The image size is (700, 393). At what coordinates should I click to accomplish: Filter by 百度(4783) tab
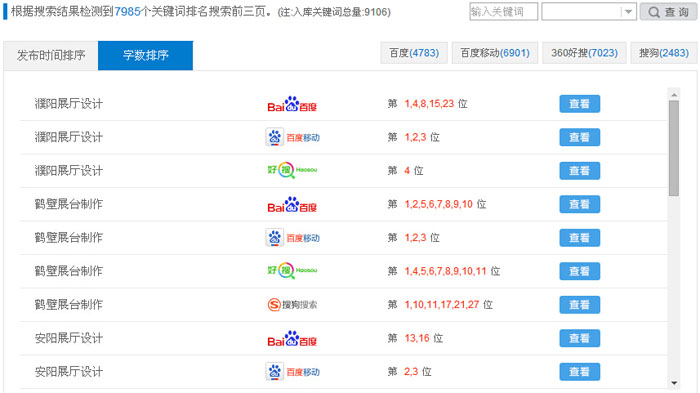click(x=414, y=53)
